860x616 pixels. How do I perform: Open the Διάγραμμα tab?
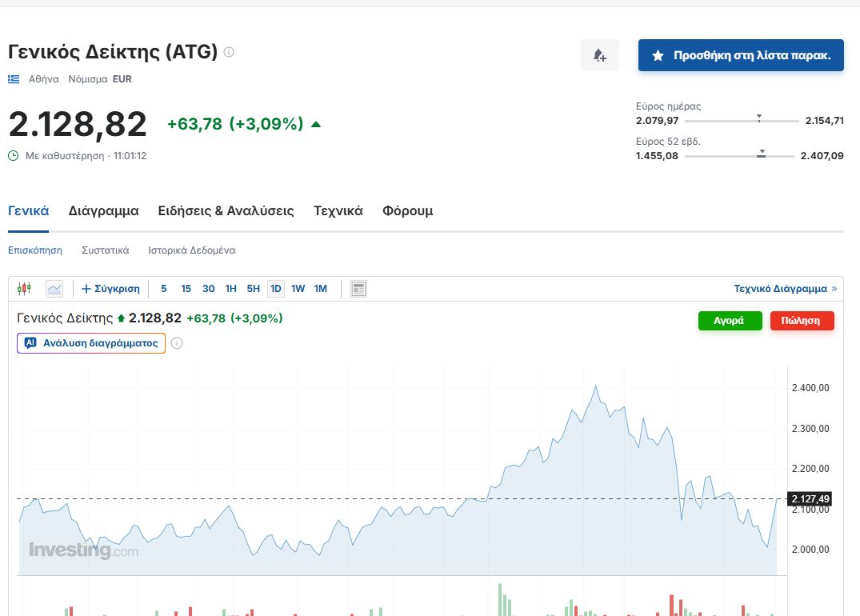(x=103, y=211)
